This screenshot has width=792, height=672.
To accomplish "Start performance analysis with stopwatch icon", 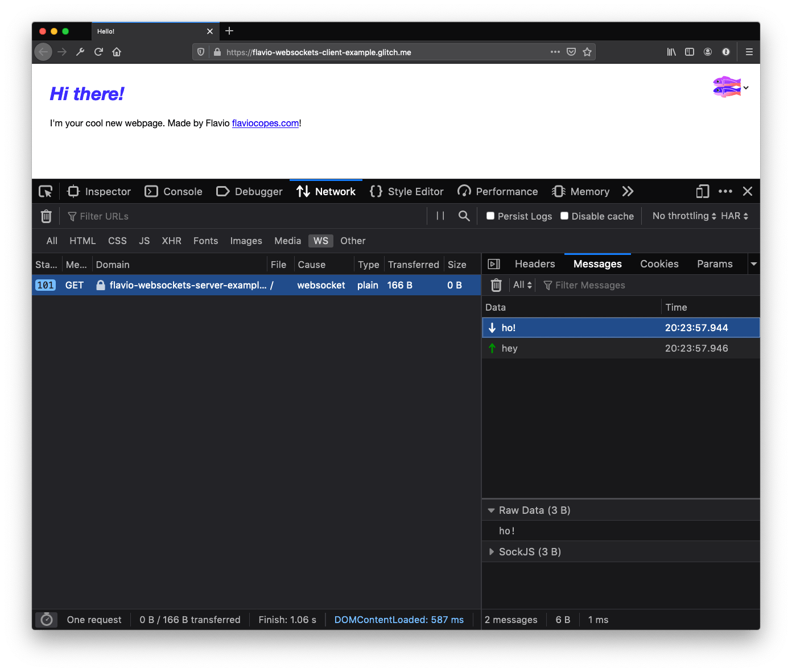I will (x=47, y=620).
